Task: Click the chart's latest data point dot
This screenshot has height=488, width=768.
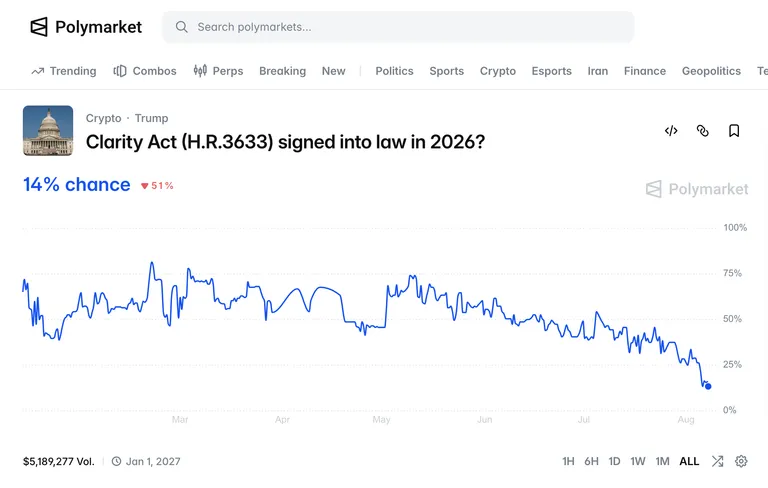Action: [x=708, y=386]
